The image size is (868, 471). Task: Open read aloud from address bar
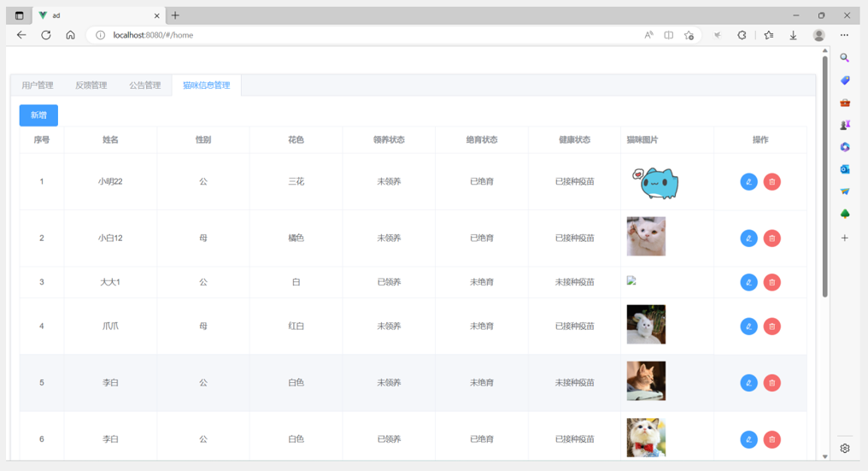[x=648, y=35]
